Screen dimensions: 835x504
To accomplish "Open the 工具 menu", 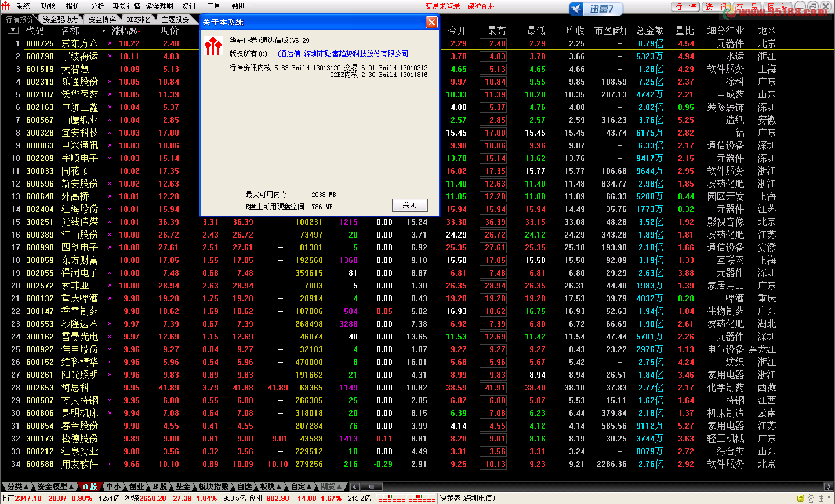I will click(214, 6).
